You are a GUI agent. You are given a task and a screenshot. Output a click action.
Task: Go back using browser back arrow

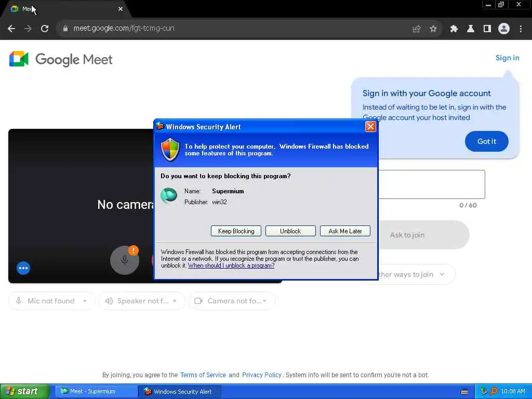[x=11, y=29]
